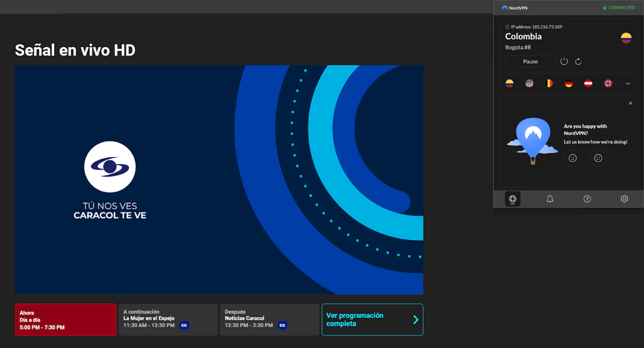Select the Ahora Día a día card
This screenshot has width=644, height=348.
coord(65,320)
